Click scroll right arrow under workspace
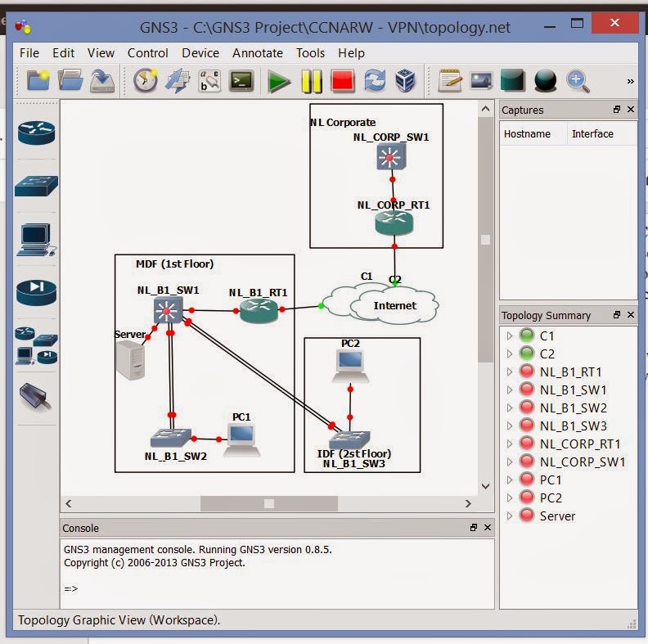 coord(468,503)
